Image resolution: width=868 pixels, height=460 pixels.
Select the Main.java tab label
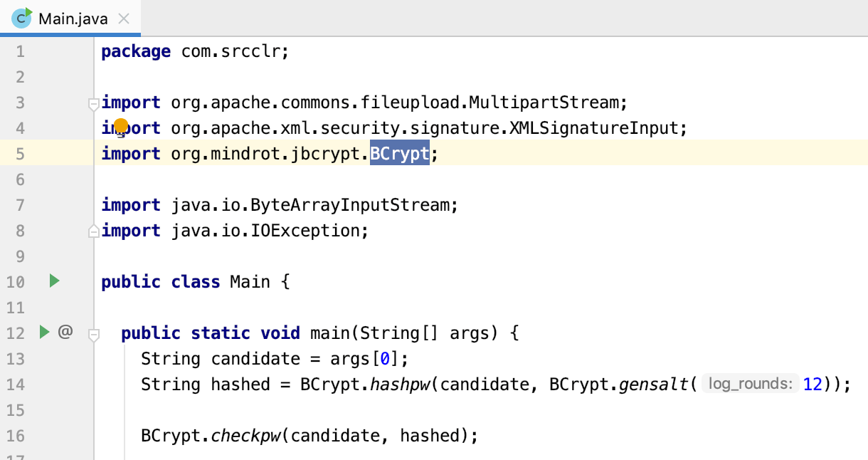[73, 19]
